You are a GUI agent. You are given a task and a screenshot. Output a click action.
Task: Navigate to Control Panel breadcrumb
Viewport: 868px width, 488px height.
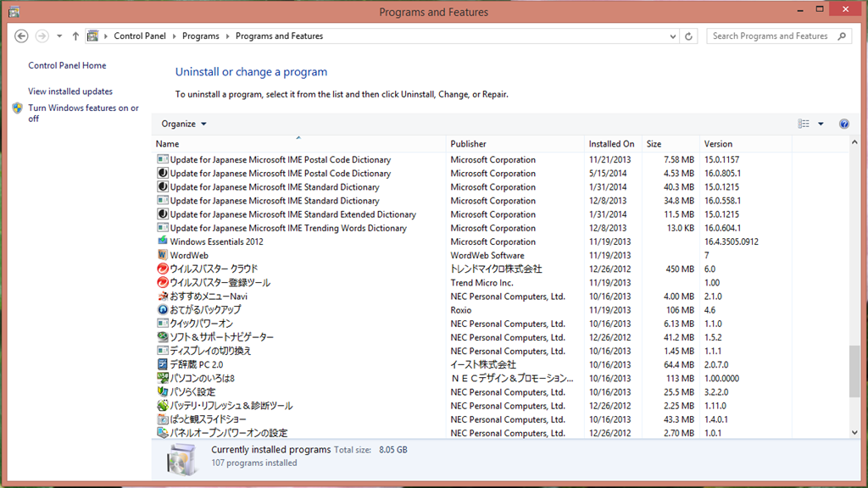point(140,36)
